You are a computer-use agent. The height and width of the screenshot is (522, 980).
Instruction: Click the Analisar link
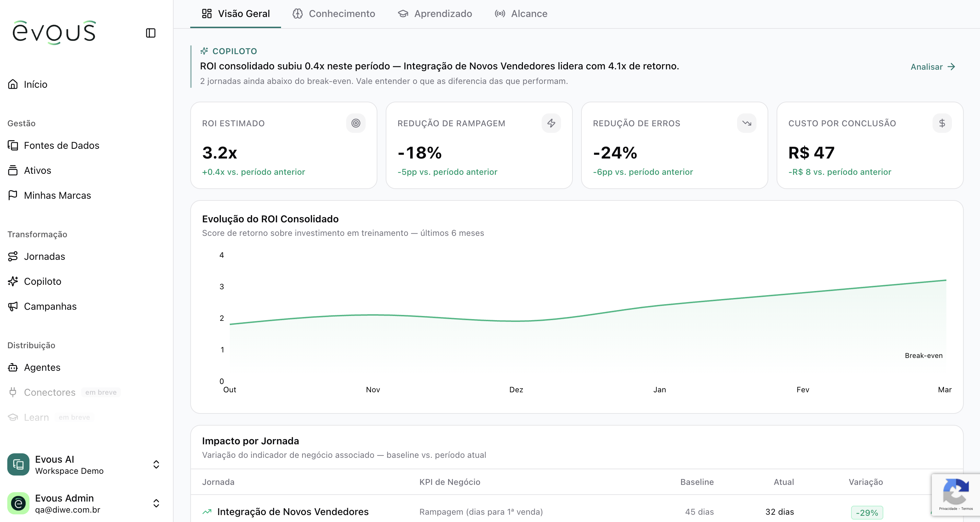click(933, 67)
